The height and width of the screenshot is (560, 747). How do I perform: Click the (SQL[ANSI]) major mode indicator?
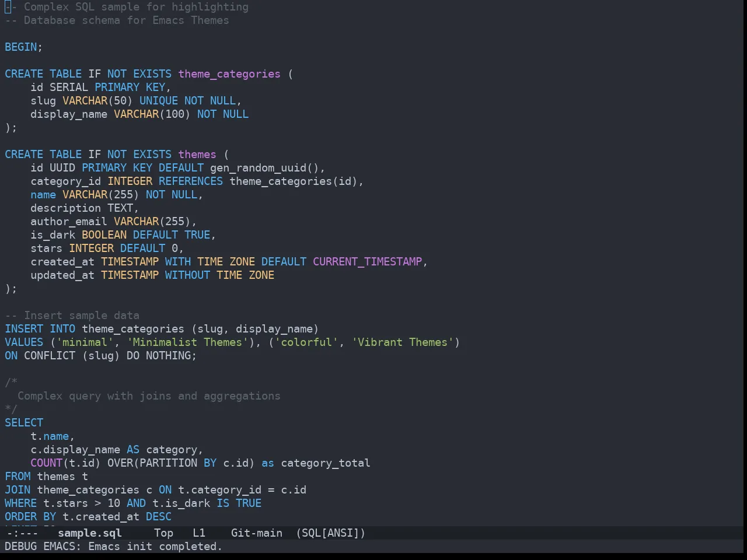(330, 533)
